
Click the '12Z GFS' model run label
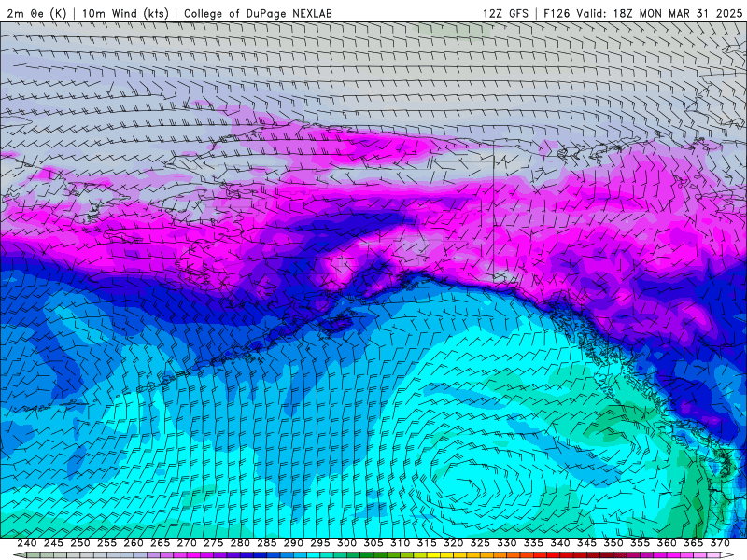click(x=505, y=13)
